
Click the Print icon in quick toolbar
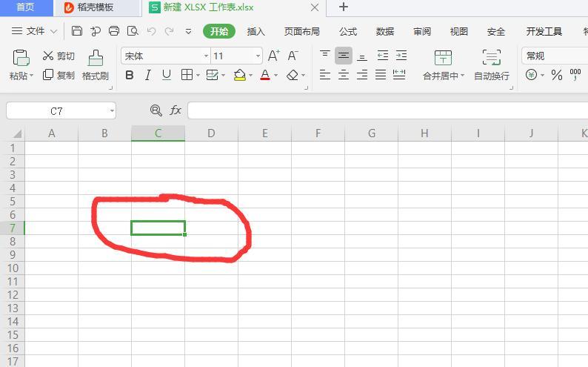click(114, 31)
